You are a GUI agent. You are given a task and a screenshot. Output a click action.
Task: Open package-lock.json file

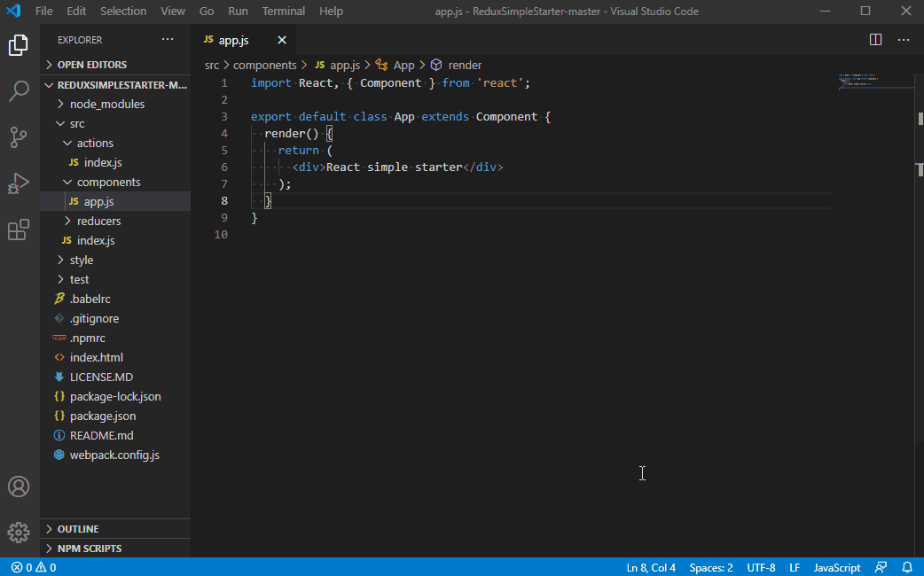coord(115,396)
